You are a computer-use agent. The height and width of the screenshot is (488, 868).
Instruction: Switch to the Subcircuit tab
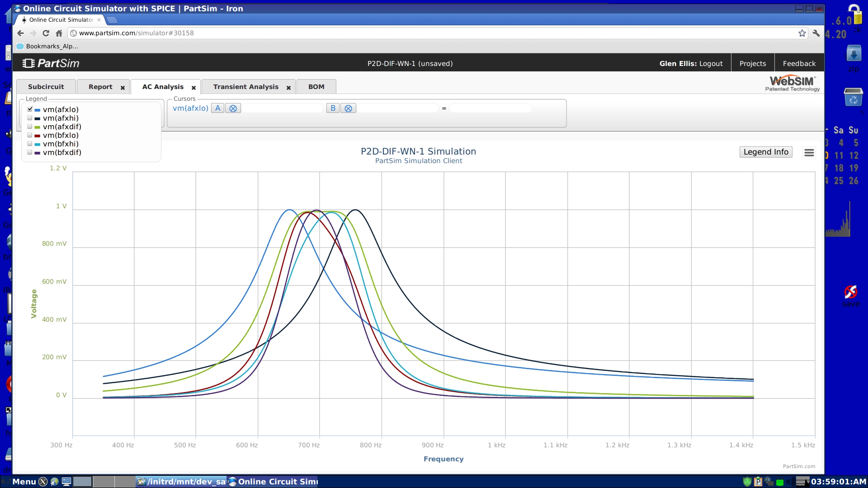[46, 87]
